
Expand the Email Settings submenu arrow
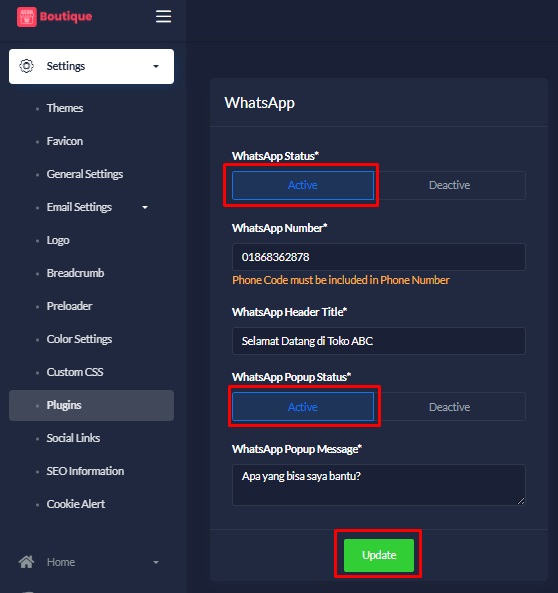[145, 207]
